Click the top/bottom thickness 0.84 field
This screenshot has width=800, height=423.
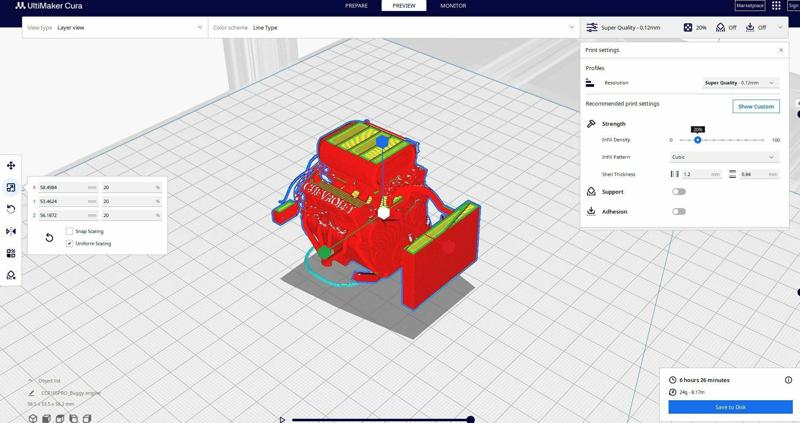pos(759,174)
